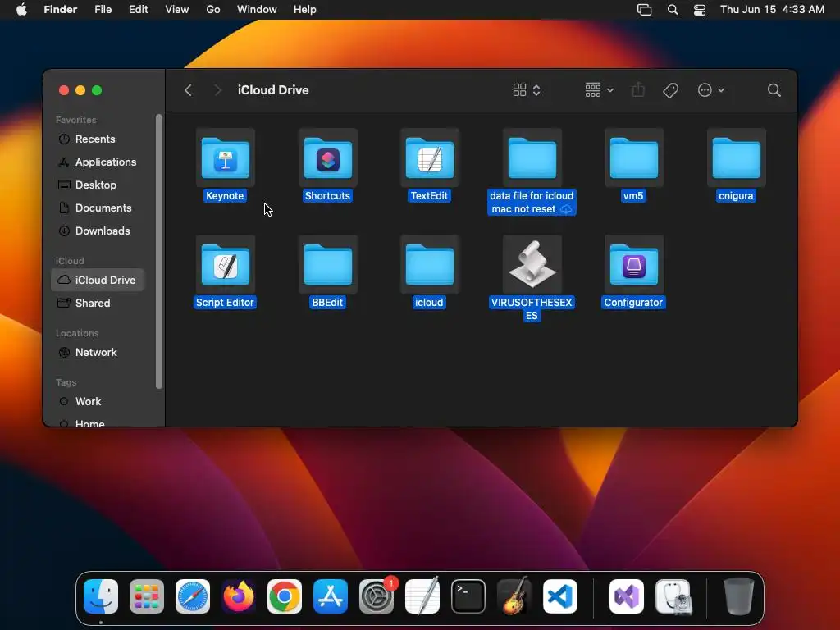Launch GarageBand from the Dock

coord(514,596)
